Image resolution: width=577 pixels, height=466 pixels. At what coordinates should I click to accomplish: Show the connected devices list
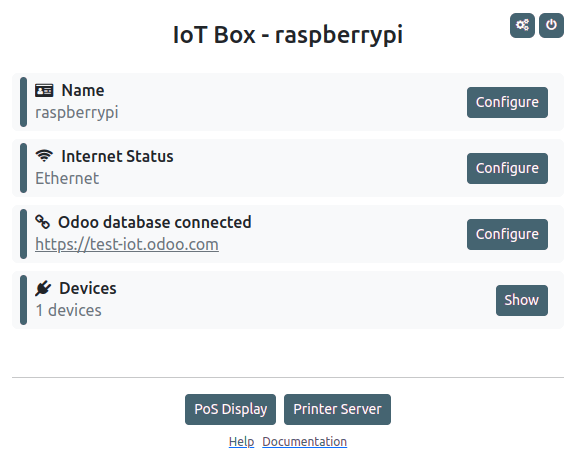pyautogui.click(x=521, y=300)
